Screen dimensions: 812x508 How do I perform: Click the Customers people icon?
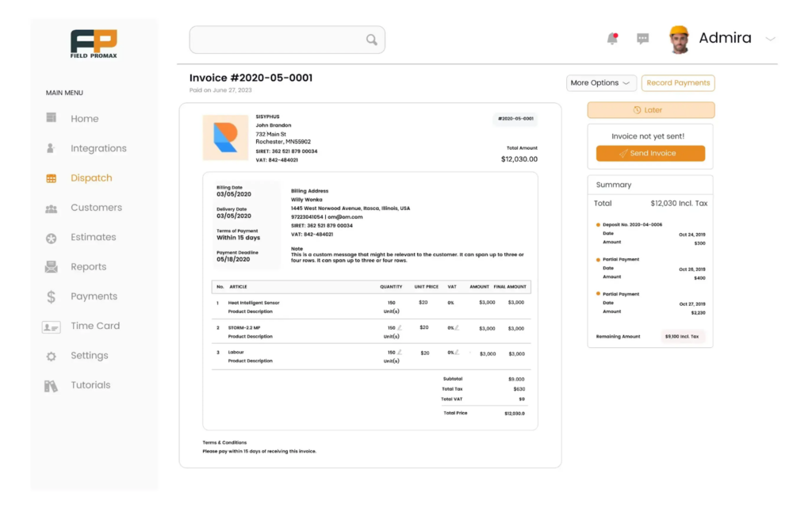tap(52, 208)
